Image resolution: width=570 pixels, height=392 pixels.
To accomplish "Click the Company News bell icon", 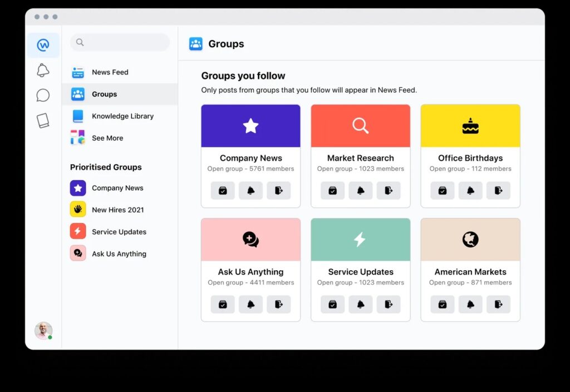I will 250,190.
